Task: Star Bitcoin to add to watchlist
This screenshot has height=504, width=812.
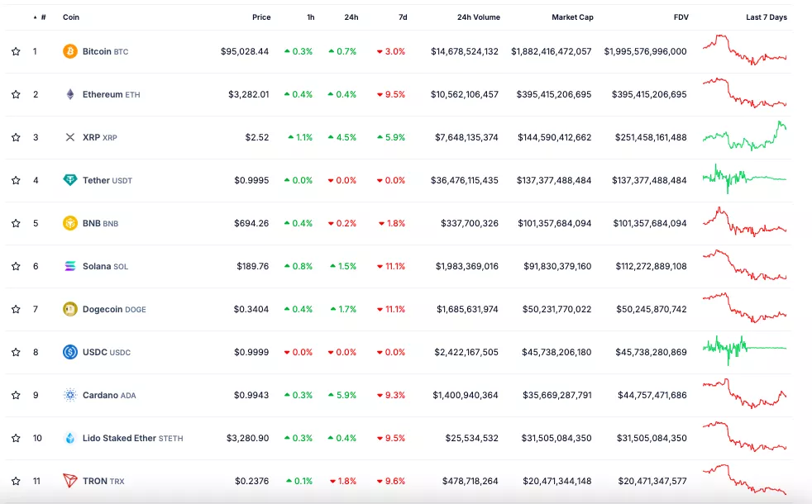Action: tap(16, 51)
